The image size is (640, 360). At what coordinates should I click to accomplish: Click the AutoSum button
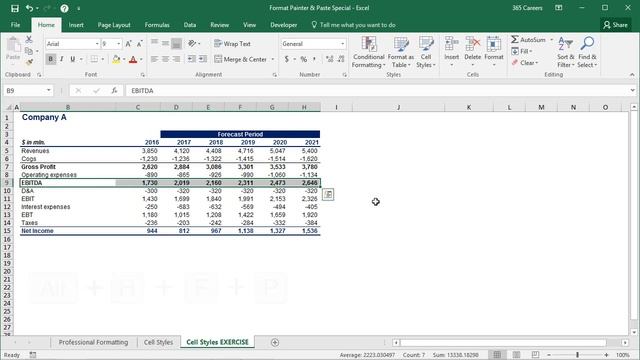[x=528, y=40]
